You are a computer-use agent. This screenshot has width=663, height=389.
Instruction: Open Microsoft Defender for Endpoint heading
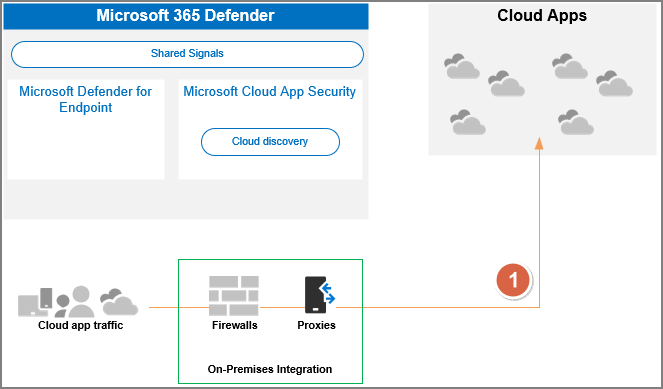85,99
